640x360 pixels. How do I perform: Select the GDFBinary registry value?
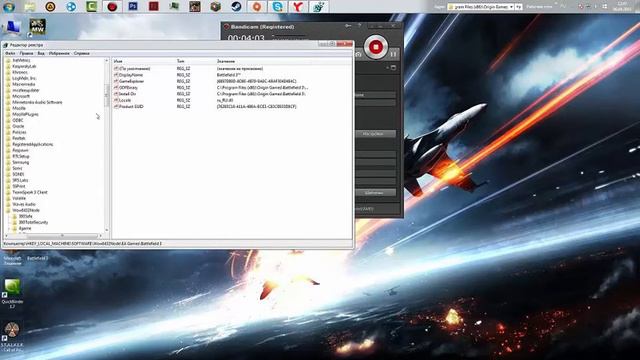coord(129,88)
